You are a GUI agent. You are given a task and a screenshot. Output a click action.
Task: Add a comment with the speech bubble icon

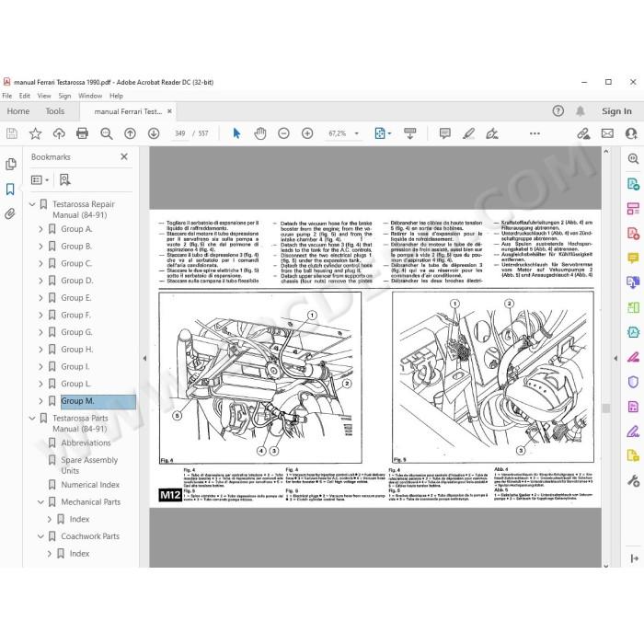tap(444, 133)
